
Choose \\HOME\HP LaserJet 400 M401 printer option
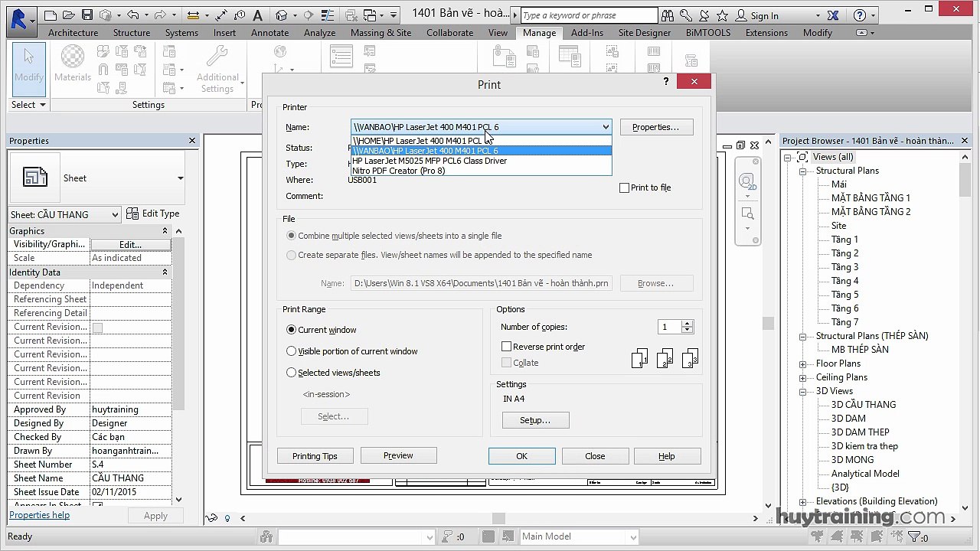tap(481, 141)
